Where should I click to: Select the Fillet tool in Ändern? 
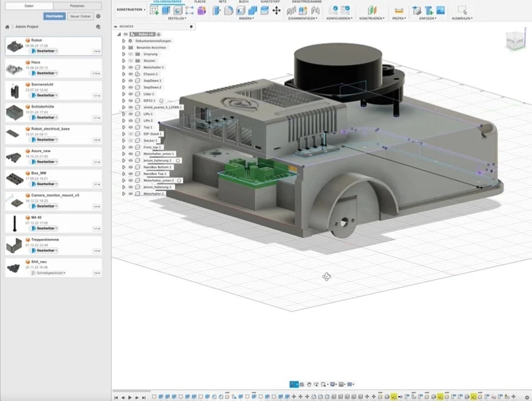pyautogui.click(x=229, y=10)
